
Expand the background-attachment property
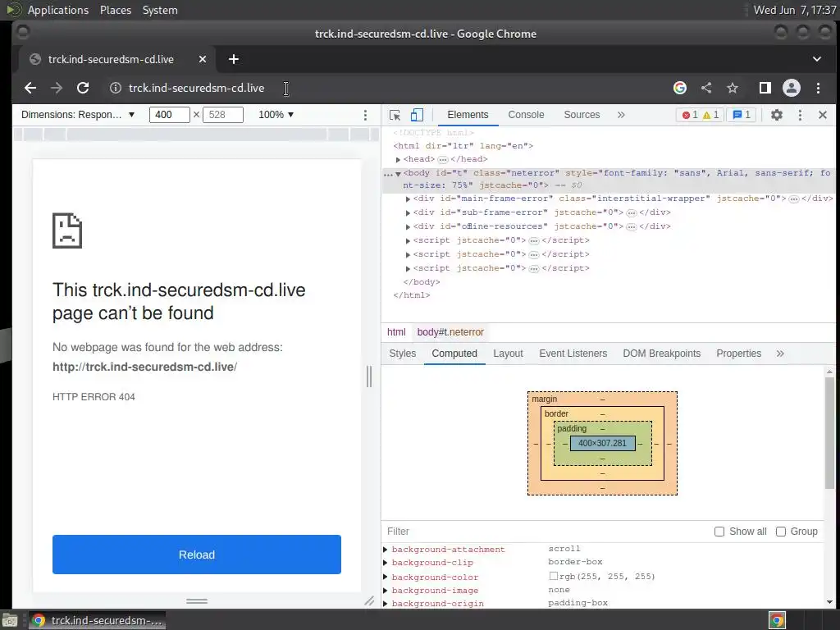386,549
